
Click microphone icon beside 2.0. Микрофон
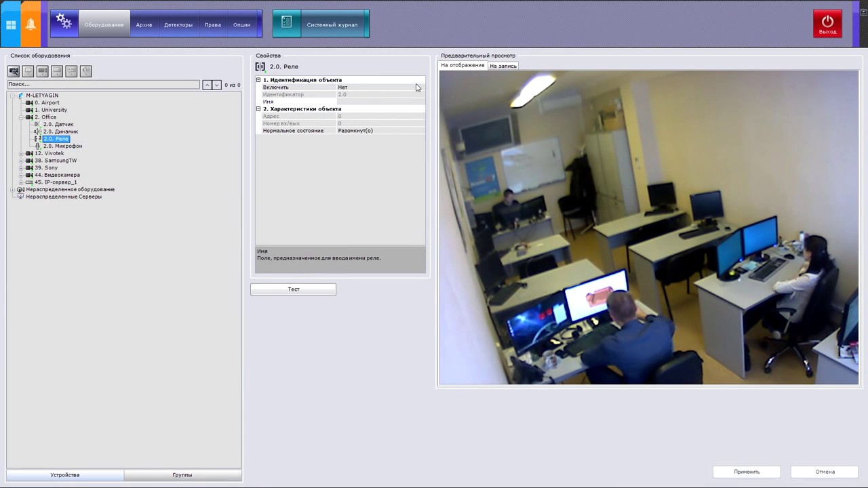(38, 146)
